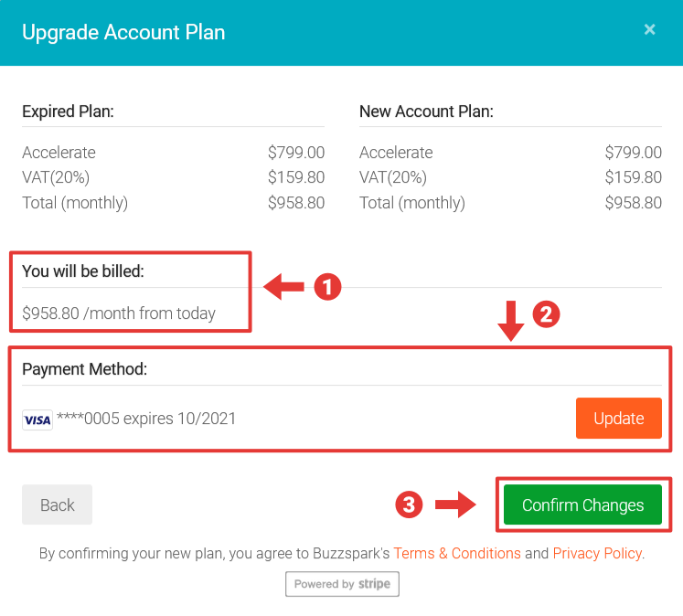Go back with the Back button
Viewport: 683px width, 616px height.
click(x=57, y=504)
